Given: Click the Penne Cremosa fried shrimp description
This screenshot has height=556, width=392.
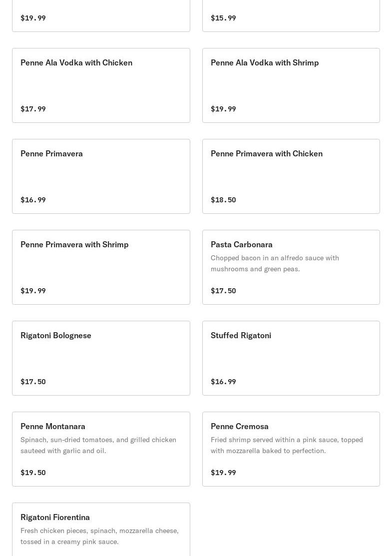Looking at the screenshot, I should pyautogui.click(x=287, y=445).
